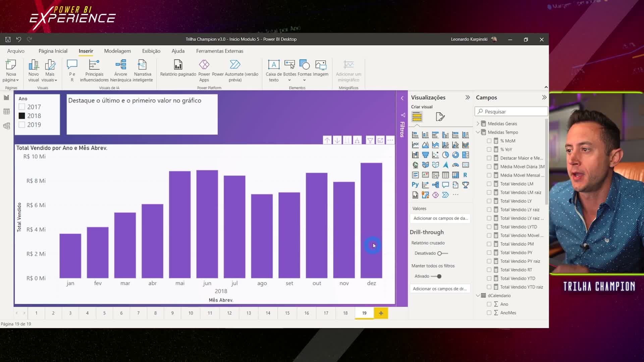Open the Report view in left sidebar

coord(6,98)
